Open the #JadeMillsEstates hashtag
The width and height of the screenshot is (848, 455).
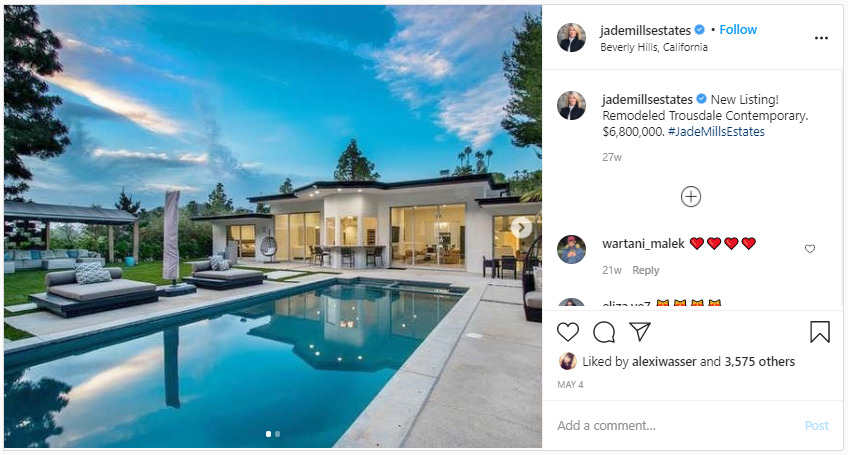point(716,131)
